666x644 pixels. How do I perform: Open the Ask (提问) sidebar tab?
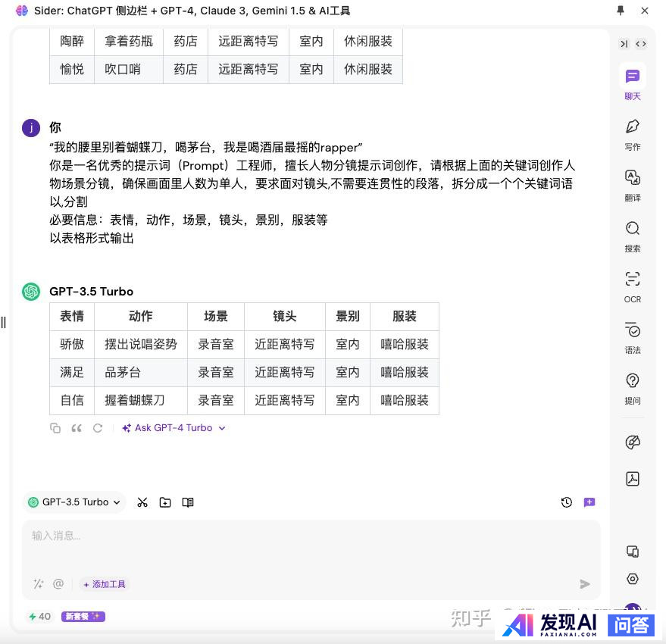coord(632,388)
